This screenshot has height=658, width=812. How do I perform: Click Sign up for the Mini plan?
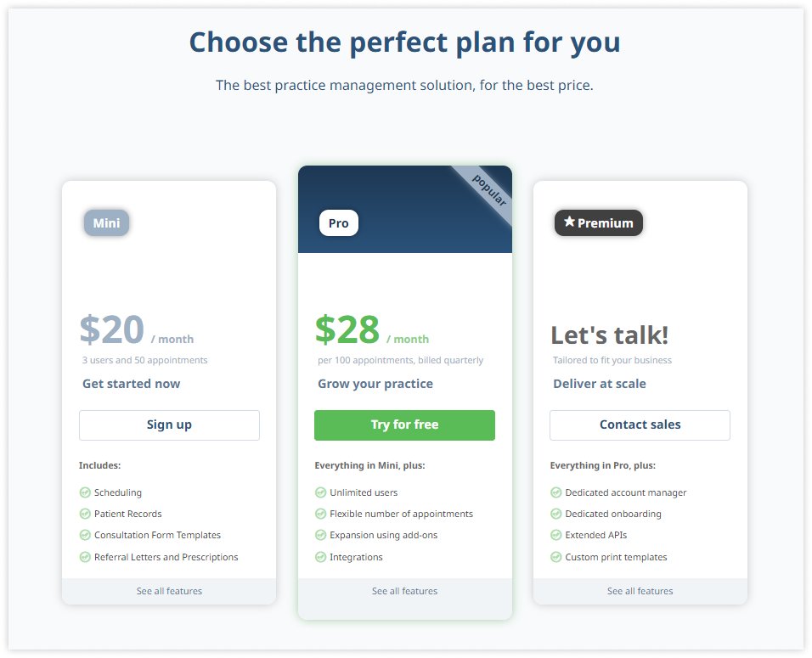(169, 425)
